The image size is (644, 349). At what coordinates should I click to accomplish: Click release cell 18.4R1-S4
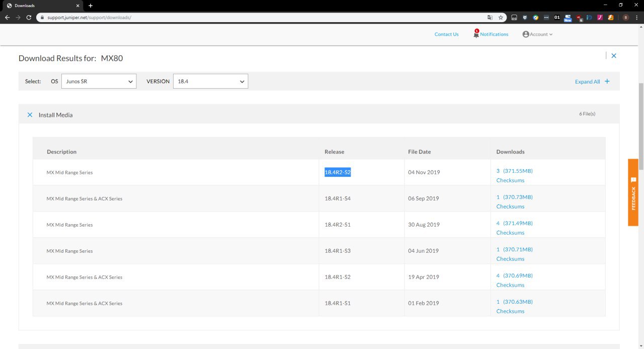pos(338,198)
